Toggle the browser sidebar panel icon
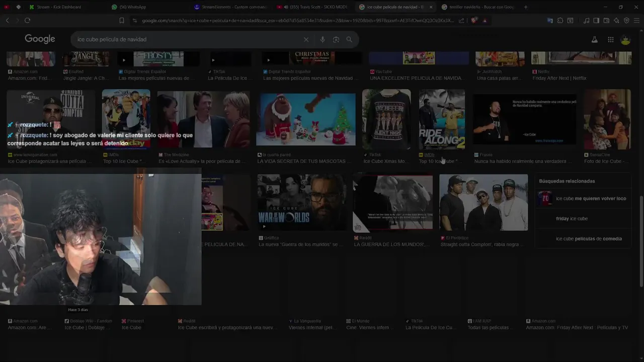Viewport: 644px width, 362px height. pos(596,21)
